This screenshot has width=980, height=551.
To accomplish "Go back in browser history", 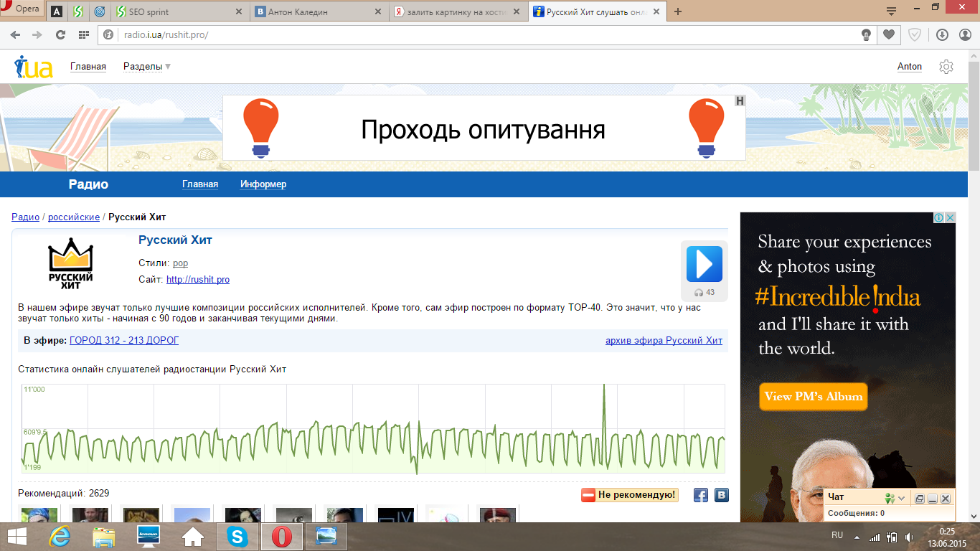I will pos(15,34).
